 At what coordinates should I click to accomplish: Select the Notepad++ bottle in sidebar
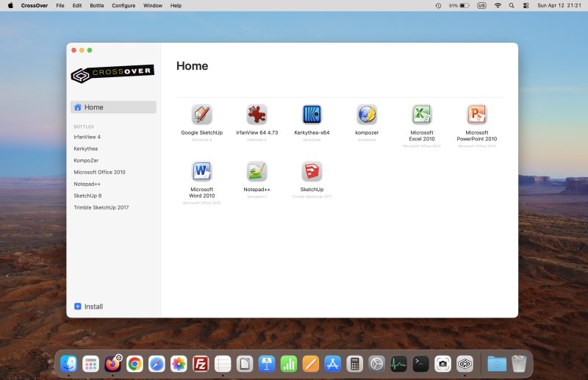(x=87, y=184)
